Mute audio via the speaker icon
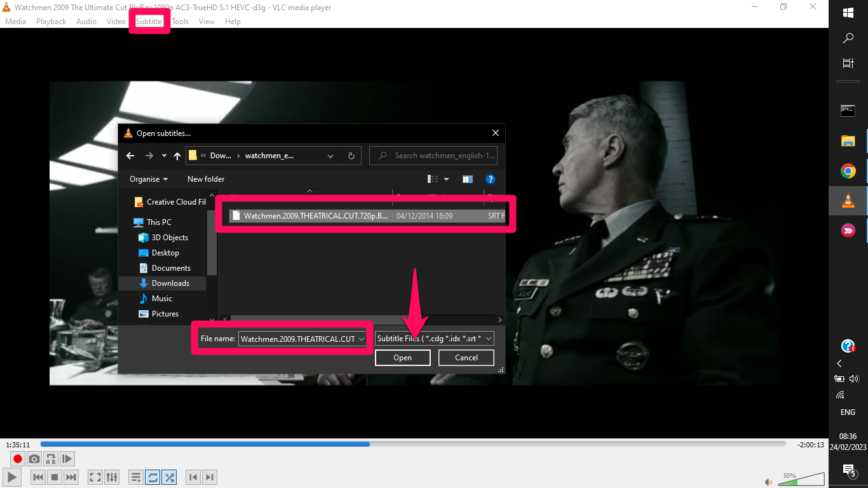Screen dimensions: 868x488 769,482
